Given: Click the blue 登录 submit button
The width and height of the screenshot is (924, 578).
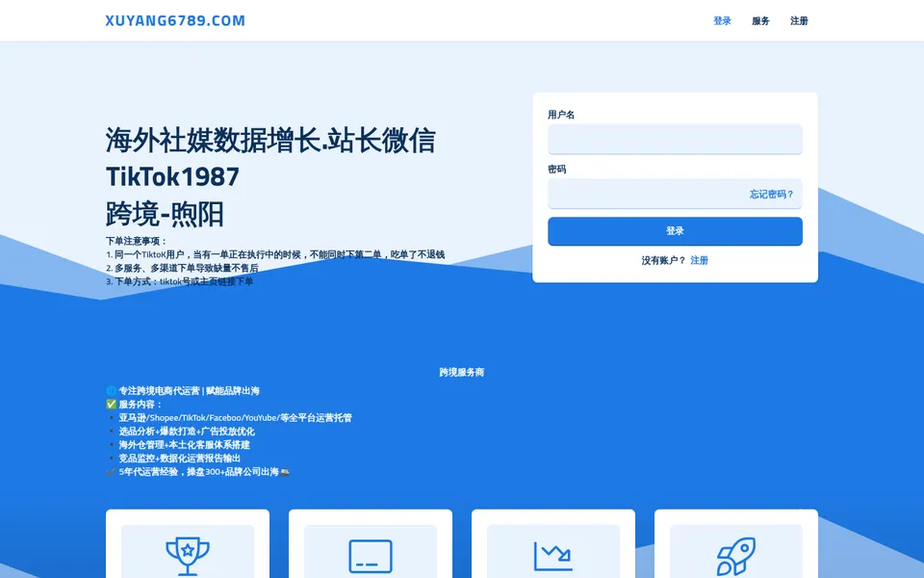Looking at the screenshot, I should click(x=675, y=230).
